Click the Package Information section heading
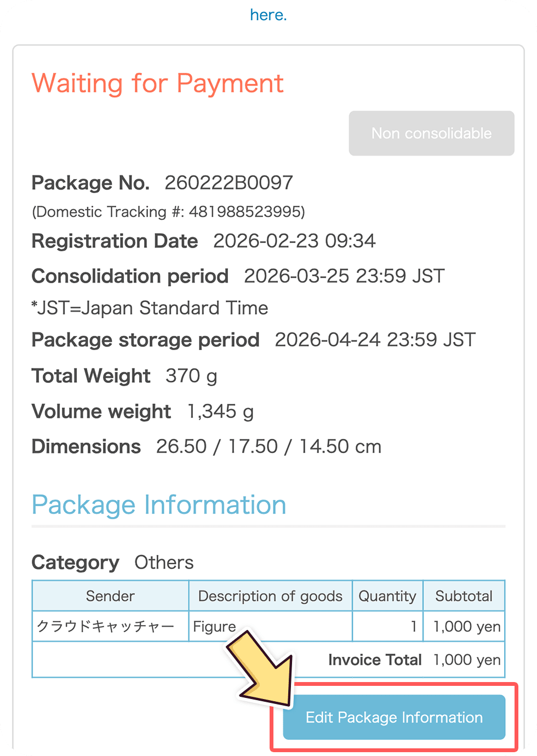The image size is (537, 756). [x=159, y=505]
